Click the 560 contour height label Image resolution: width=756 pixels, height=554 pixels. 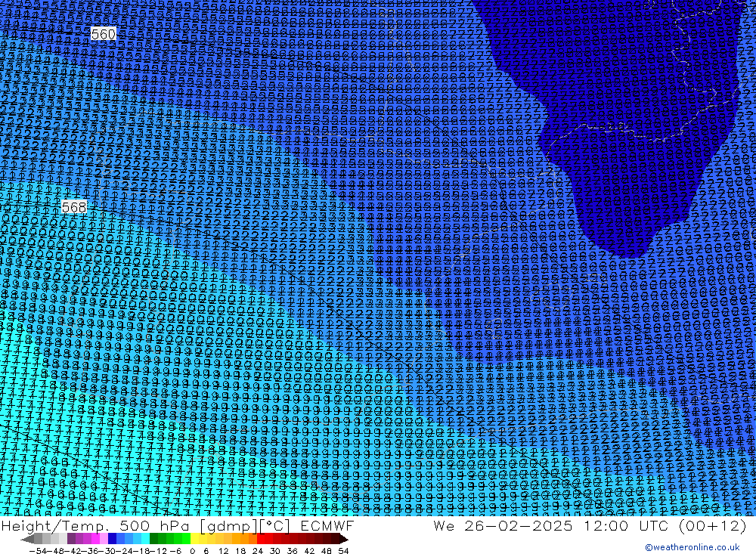(103, 34)
